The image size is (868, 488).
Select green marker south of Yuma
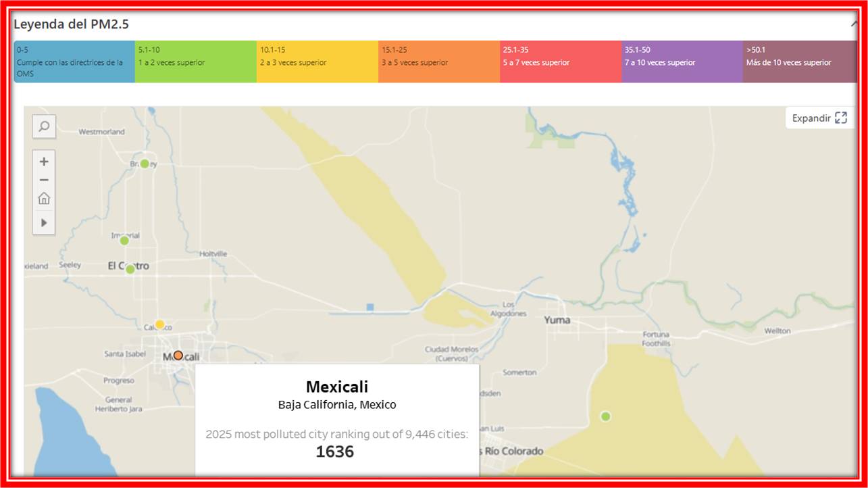pyautogui.click(x=605, y=416)
